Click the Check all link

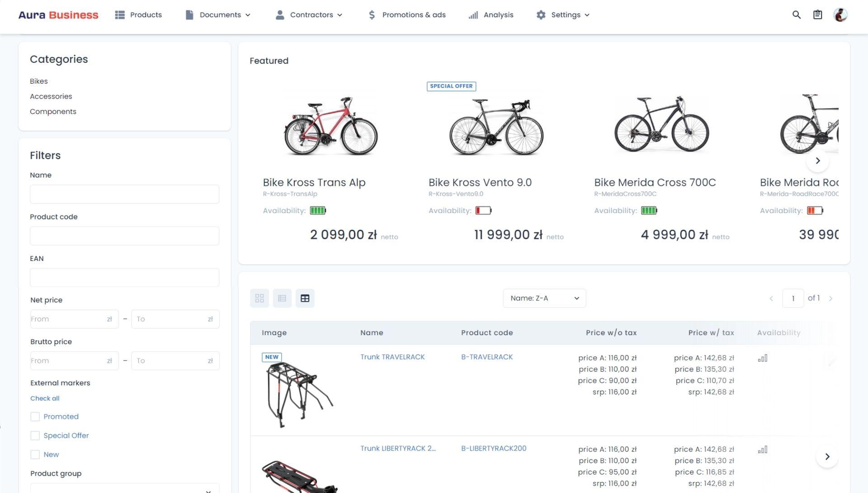point(45,398)
